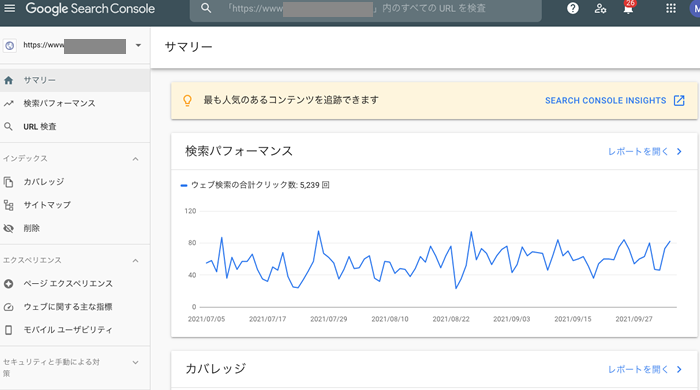Select 検索パフォーマンス in the sidebar

[75, 104]
